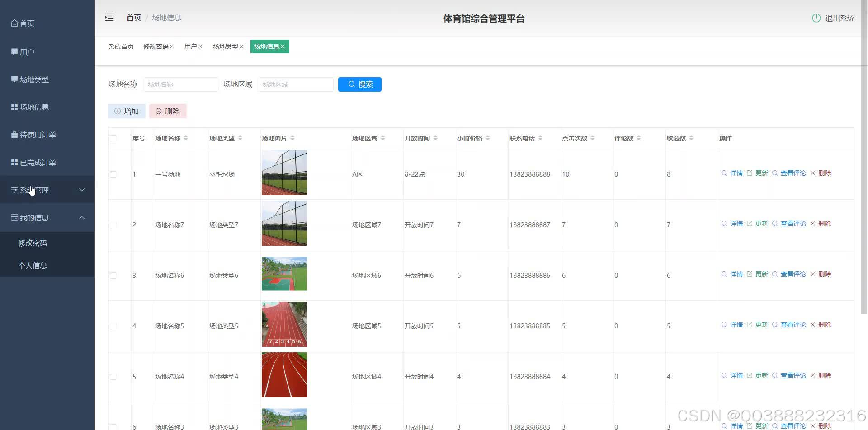
Task: Tick the header select-all checkbox
Action: pos(113,138)
